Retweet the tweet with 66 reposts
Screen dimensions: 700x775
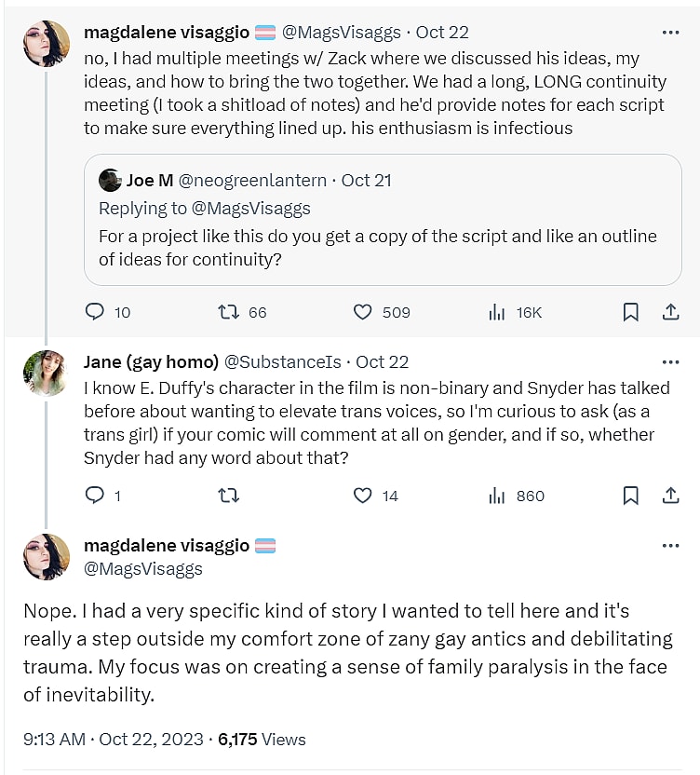point(227,312)
